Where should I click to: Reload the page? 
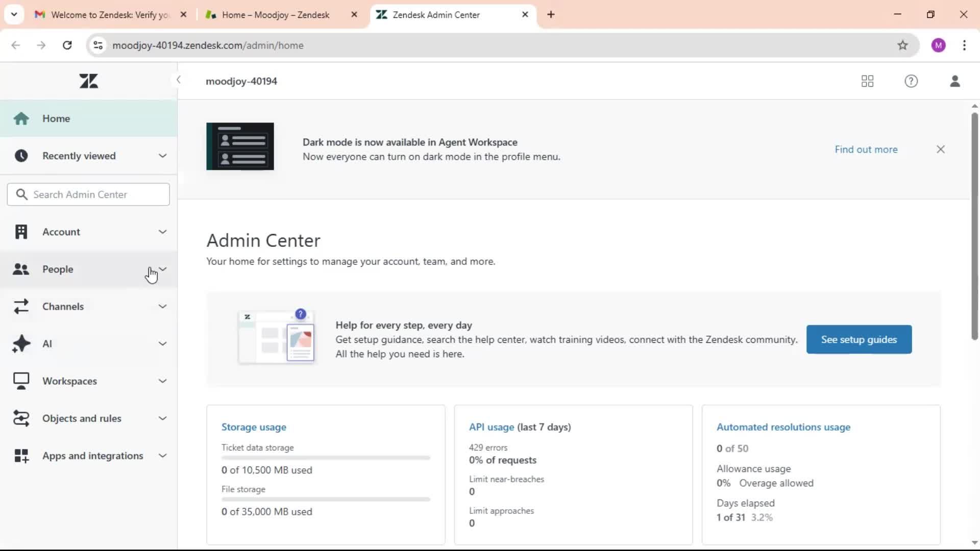tap(67, 45)
